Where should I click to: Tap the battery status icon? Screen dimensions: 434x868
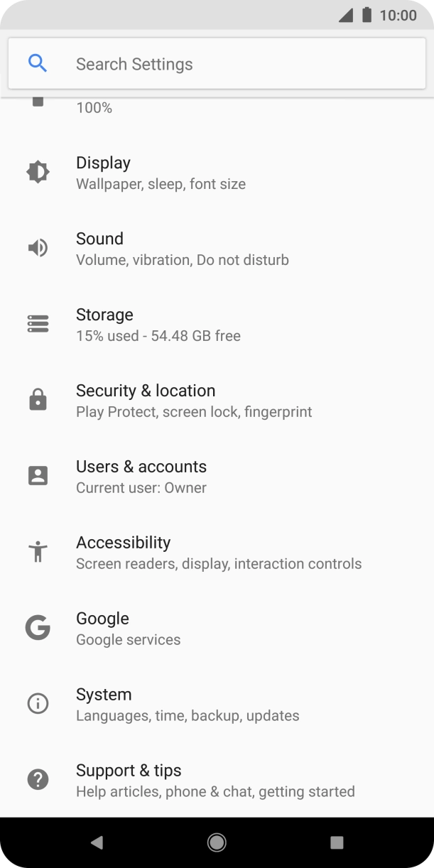pos(367,15)
